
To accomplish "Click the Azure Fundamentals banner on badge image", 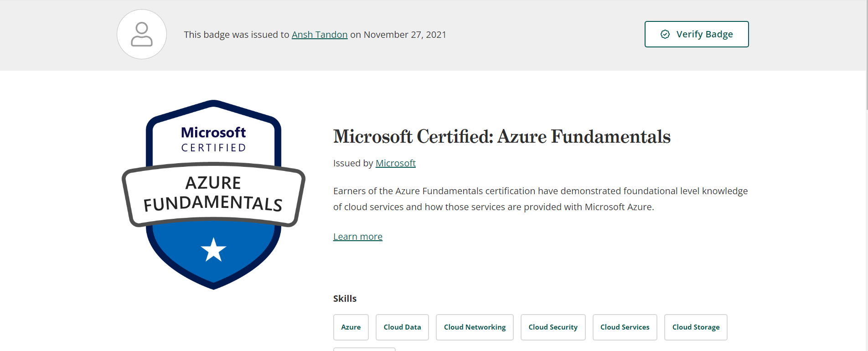I will coord(213,194).
